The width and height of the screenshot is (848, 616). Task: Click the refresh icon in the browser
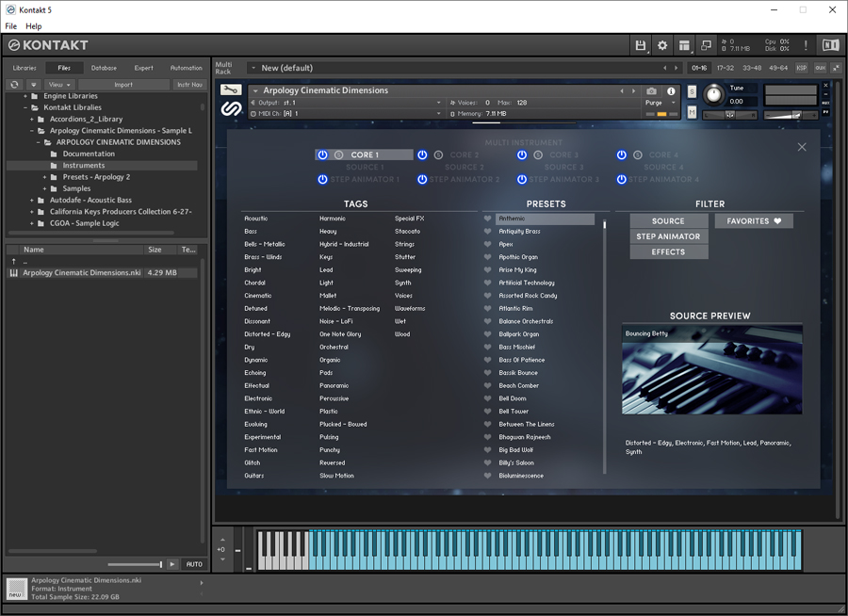coord(14,85)
